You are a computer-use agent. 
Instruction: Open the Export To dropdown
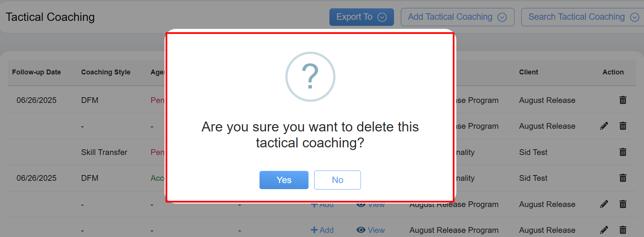pos(361,17)
